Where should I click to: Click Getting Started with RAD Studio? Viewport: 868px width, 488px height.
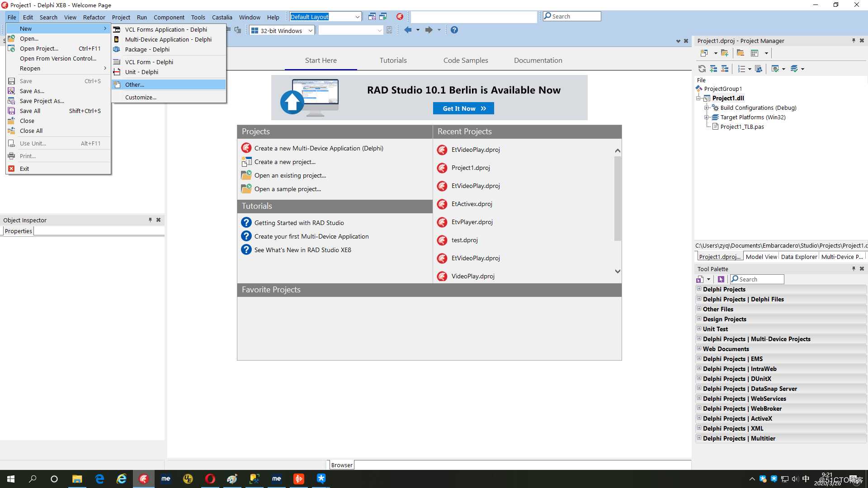click(x=299, y=223)
